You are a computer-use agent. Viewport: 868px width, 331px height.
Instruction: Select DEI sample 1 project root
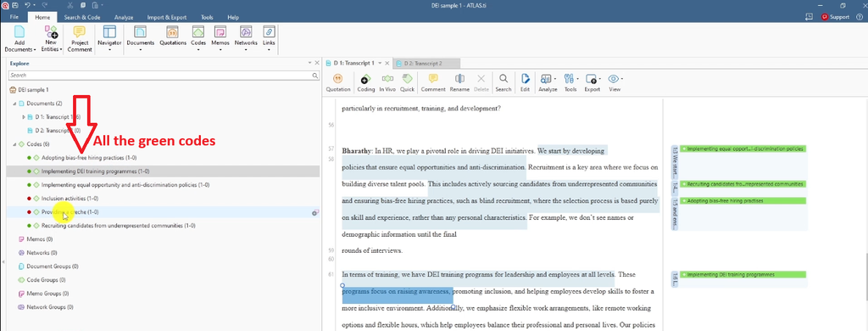pos(34,90)
